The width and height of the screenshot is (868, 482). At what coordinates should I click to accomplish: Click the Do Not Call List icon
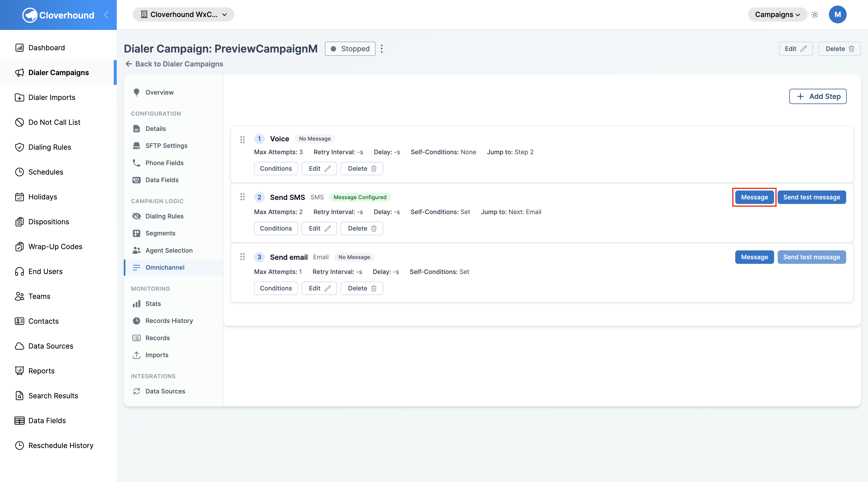(x=20, y=122)
